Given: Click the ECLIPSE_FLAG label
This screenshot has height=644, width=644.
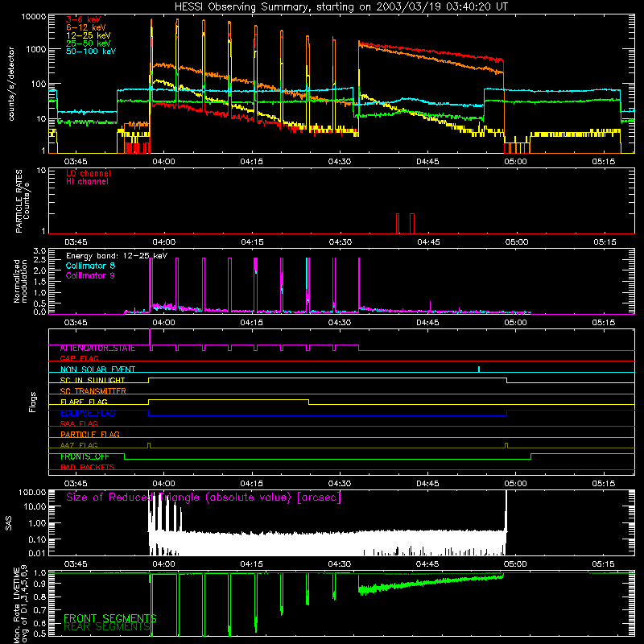Looking at the screenshot, I should click(x=88, y=413).
